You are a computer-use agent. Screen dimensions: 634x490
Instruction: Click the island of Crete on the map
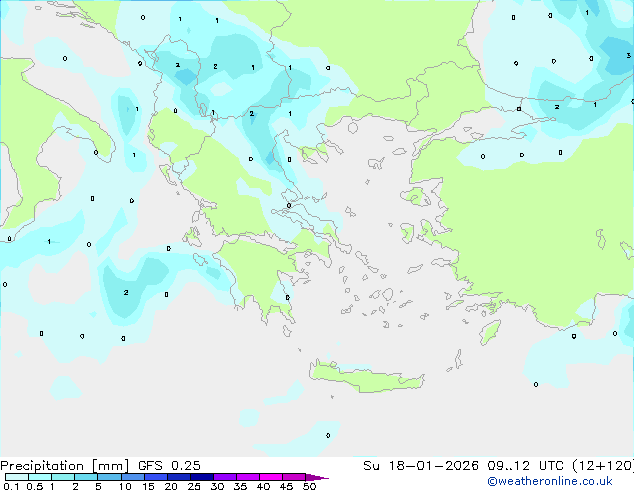pyautogui.click(x=367, y=377)
